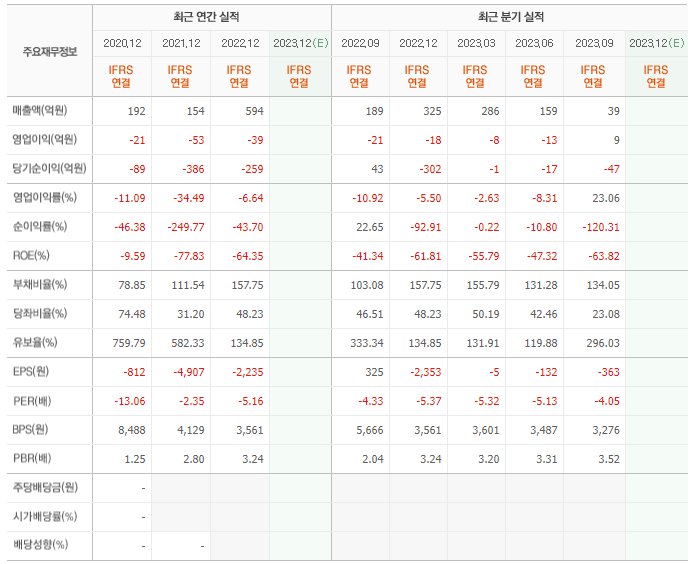Click the net income value 43
Screen dimensions: 693x564
377,169
